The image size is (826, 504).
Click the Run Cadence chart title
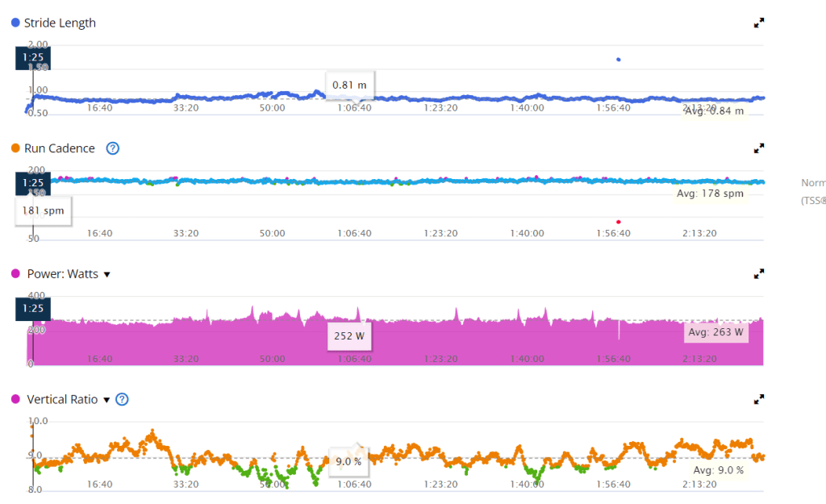(x=60, y=148)
